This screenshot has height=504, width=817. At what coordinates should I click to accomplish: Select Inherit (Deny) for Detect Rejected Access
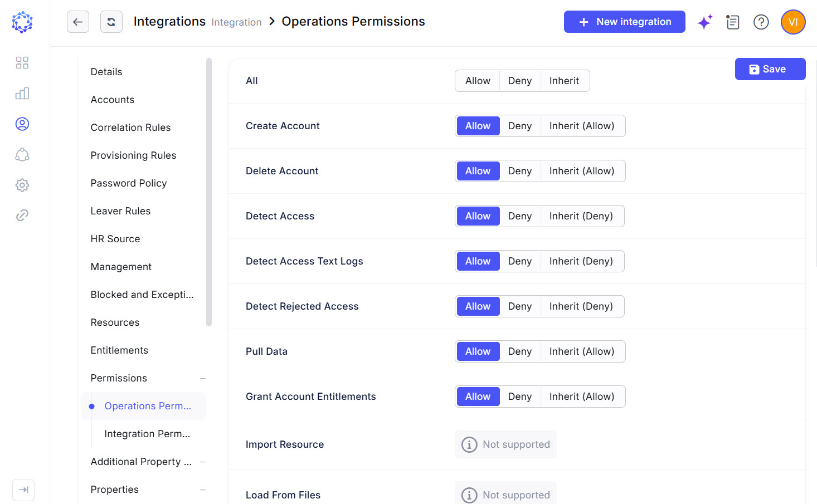(x=581, y=306)
